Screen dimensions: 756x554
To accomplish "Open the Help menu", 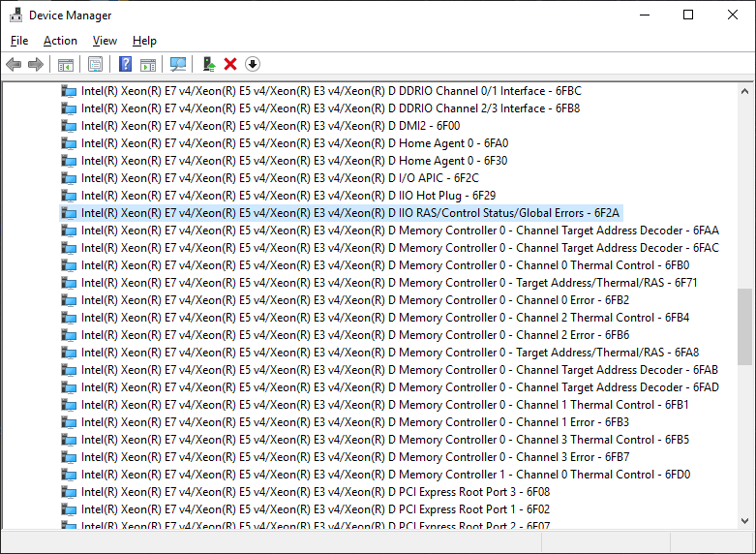I will (144, 41).
